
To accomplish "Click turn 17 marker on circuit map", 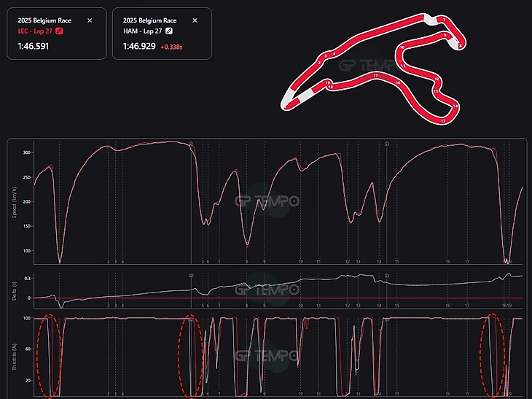I will 375,75.
